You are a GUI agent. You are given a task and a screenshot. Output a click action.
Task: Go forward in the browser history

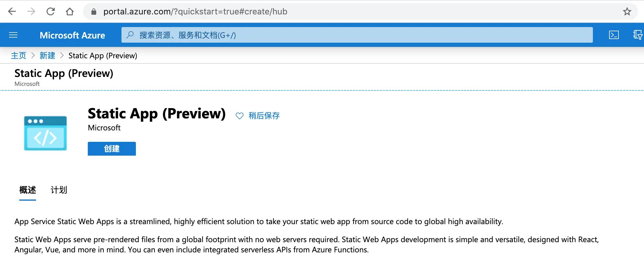coord(31,11)
